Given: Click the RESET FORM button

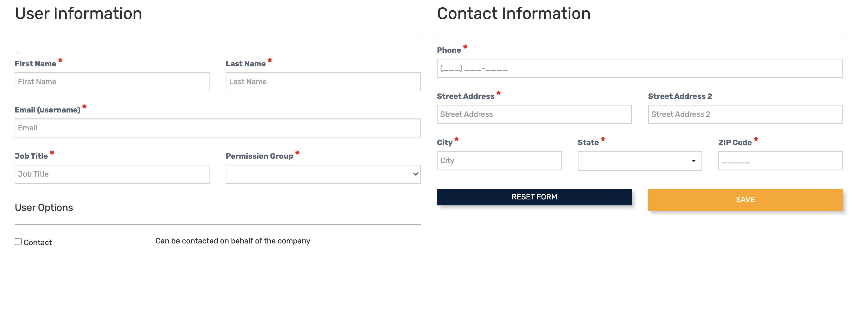Looking at the screenshot, I should (x=534, y=197).
